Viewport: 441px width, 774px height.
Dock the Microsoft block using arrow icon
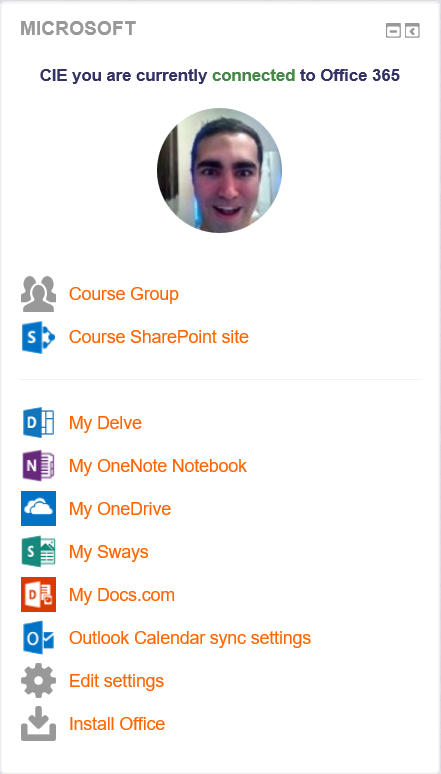pyautogui.click(x=412, y=31)
